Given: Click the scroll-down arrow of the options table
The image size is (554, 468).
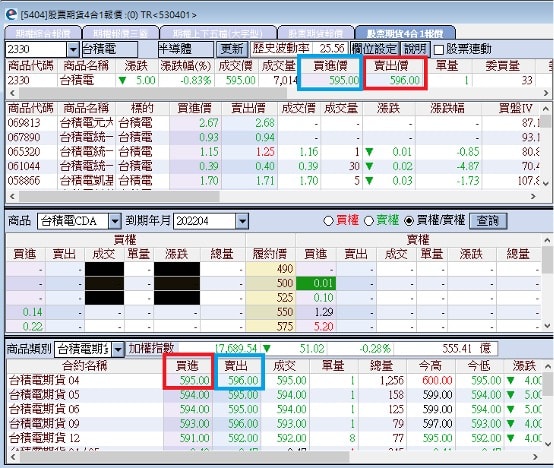Looking at the screenshot, I should 547,326.
